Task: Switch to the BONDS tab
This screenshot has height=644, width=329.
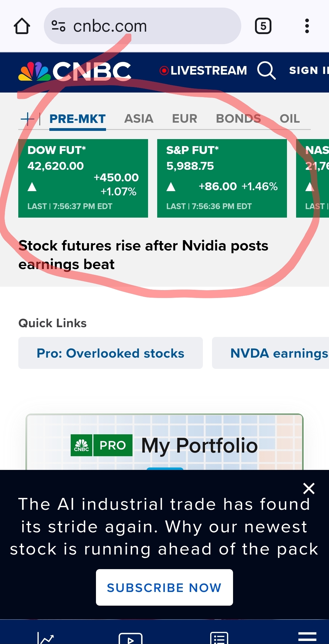Action: coord(239,119)
